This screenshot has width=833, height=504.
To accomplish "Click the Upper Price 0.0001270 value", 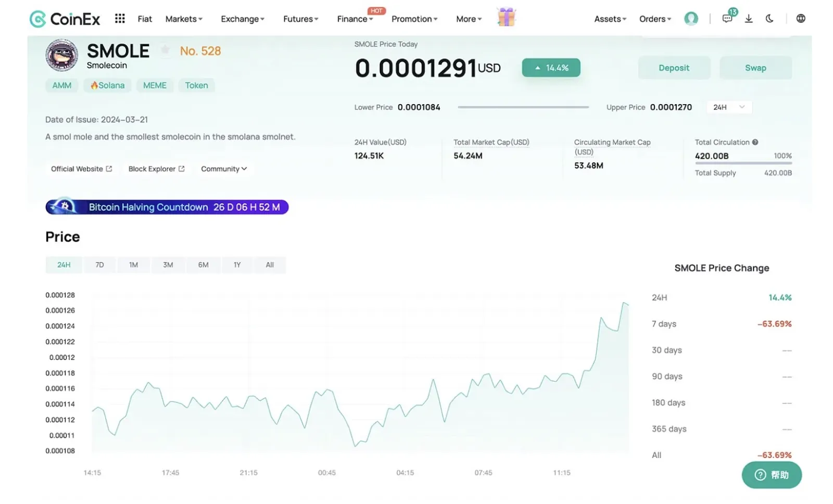I will click(x=671, y=107).
